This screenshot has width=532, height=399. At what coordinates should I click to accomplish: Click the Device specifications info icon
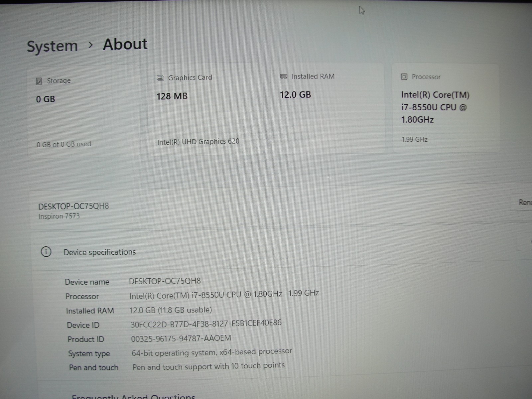click(x=46, y=252)
